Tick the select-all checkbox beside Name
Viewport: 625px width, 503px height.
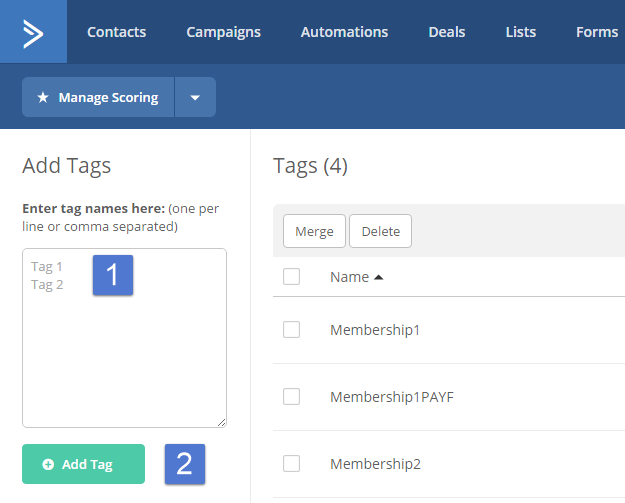(291, 277)
